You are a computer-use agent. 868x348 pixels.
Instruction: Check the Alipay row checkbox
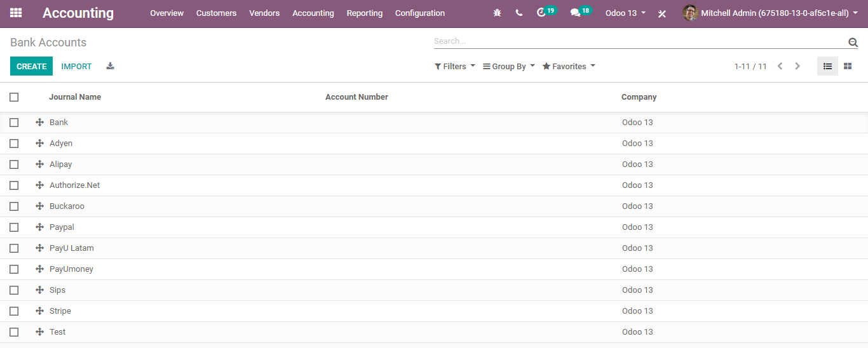click(x=14, y=164)
